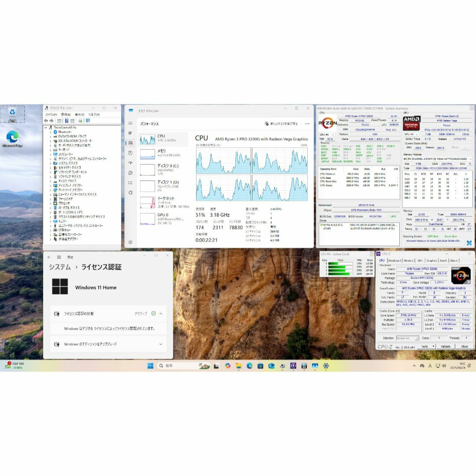Switch to the SPD tab in CPU-Z
This screenshot has height=476, width=476.
point(420,260)
